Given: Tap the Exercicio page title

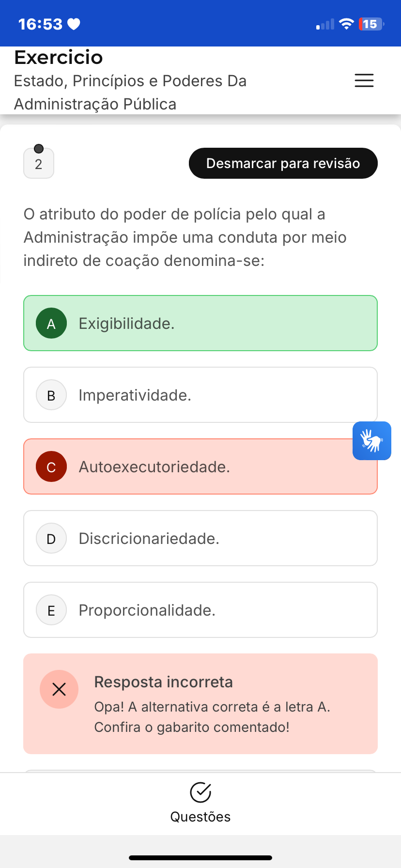Looking at the screenshot, I should coord(59,57).
